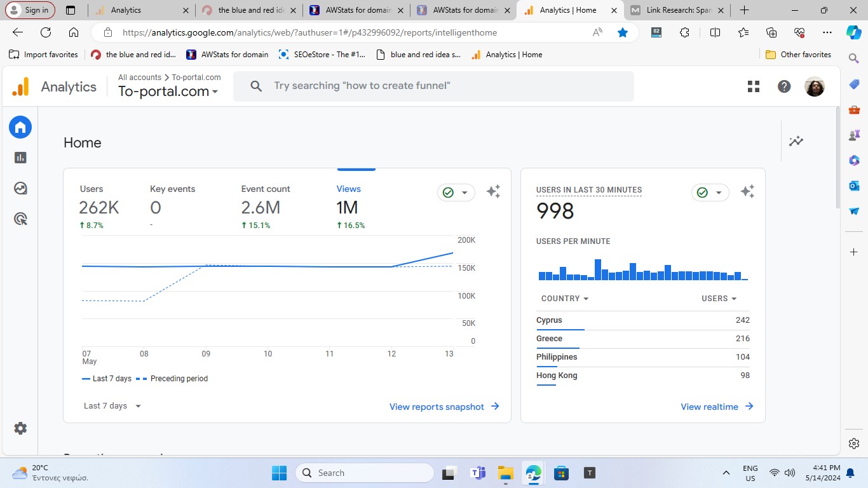Open the Reports icon in left sidebar
The image size is (868, 488).
click(x=20, y=158)
